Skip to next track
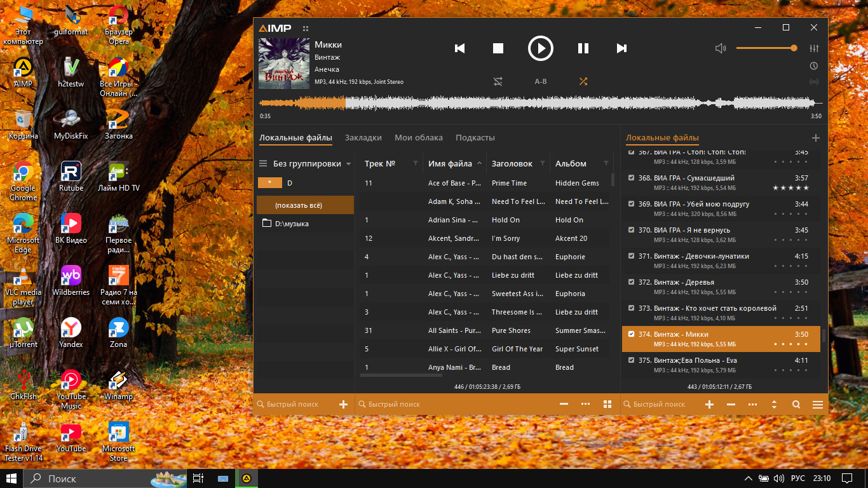The width and height of the screenshot is (868, 488). coord(622,48)
